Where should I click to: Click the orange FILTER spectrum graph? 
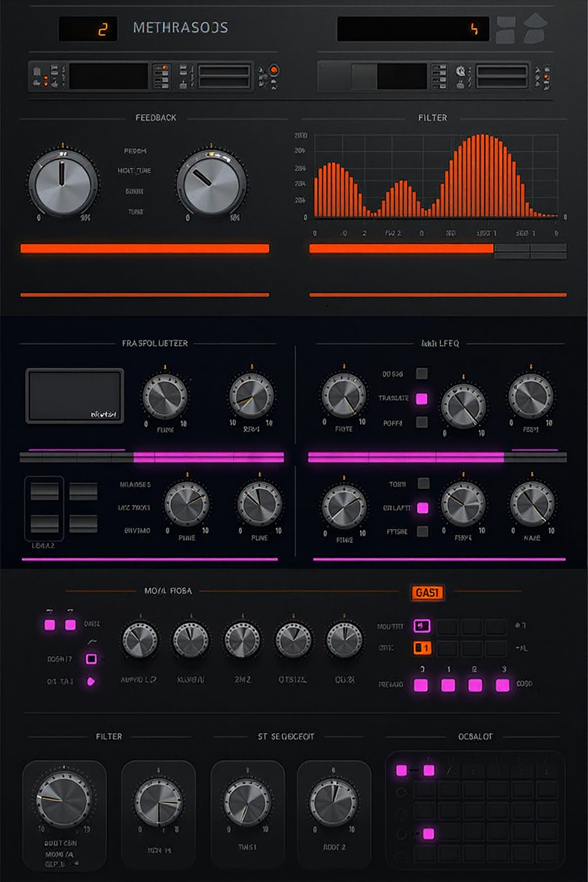(x=435, y=176)
